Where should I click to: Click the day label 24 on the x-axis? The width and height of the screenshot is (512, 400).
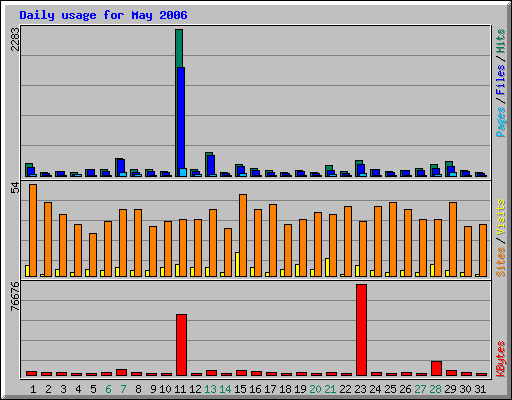(375, 389)
